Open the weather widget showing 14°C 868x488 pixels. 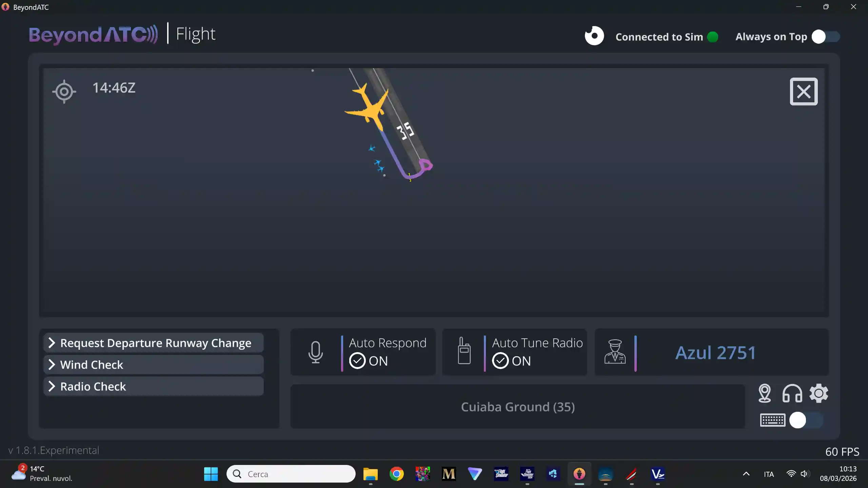point(41,473)
